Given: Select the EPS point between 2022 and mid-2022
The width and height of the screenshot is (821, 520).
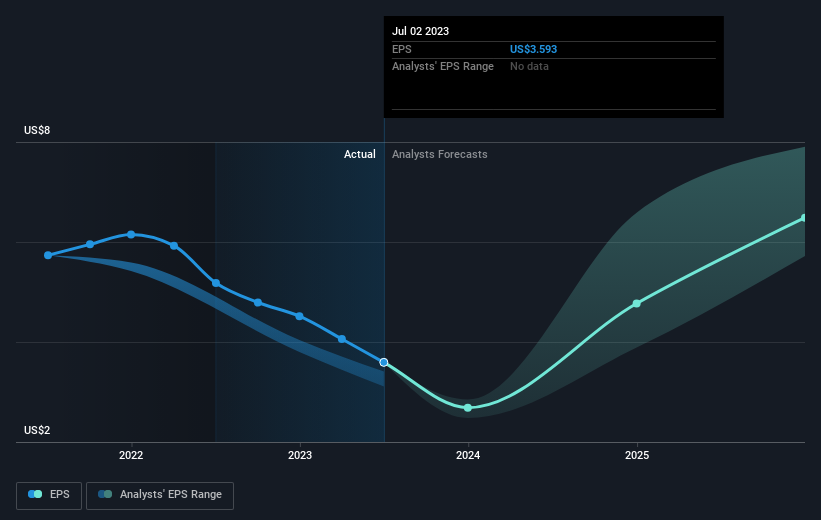Looking at the screenshot, I should coord(174,246).
